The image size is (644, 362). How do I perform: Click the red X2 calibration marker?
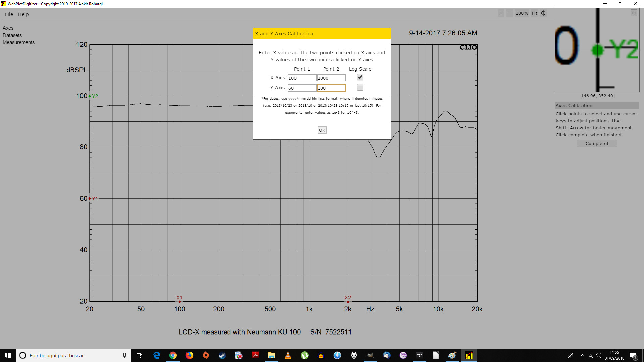[x=348, y=301]
